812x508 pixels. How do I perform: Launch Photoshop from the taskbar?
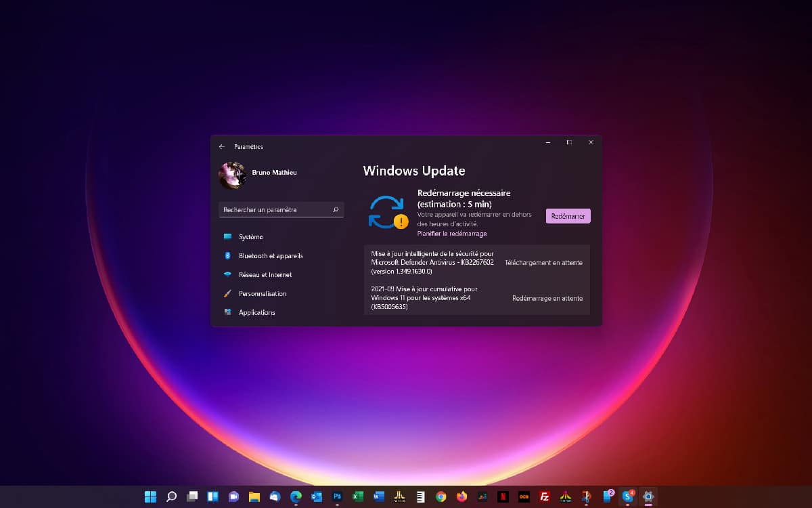[x=337, y=496]
